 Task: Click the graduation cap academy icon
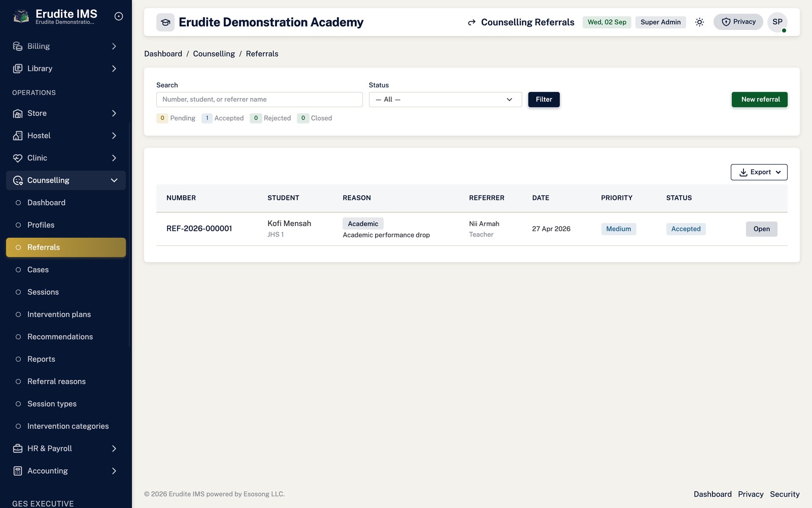point(165,22)
